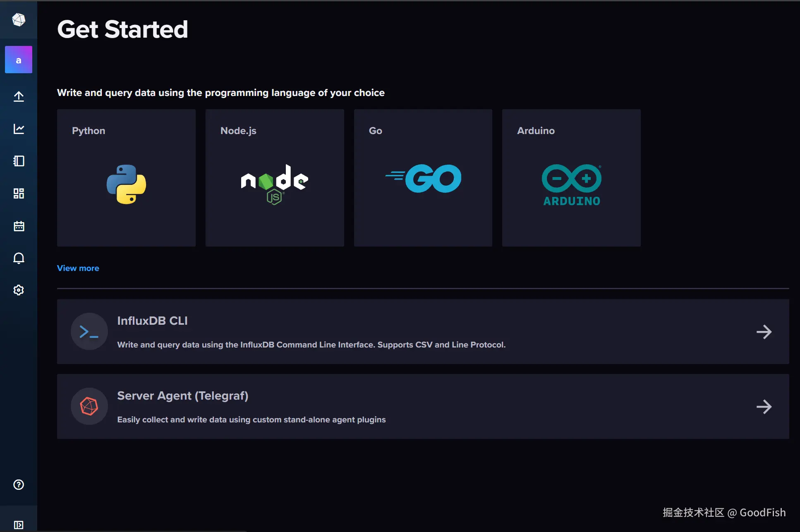Select the Node.js language tile
The height and width of the screenshot is (532, 800).
coord(275,178)
